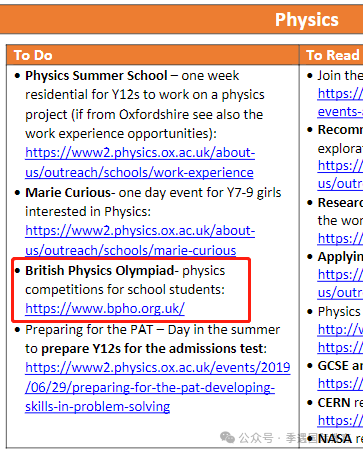Open the link beneath CERN item
Viewport: 363px width, 453px height.
click(x=340, y=421)
